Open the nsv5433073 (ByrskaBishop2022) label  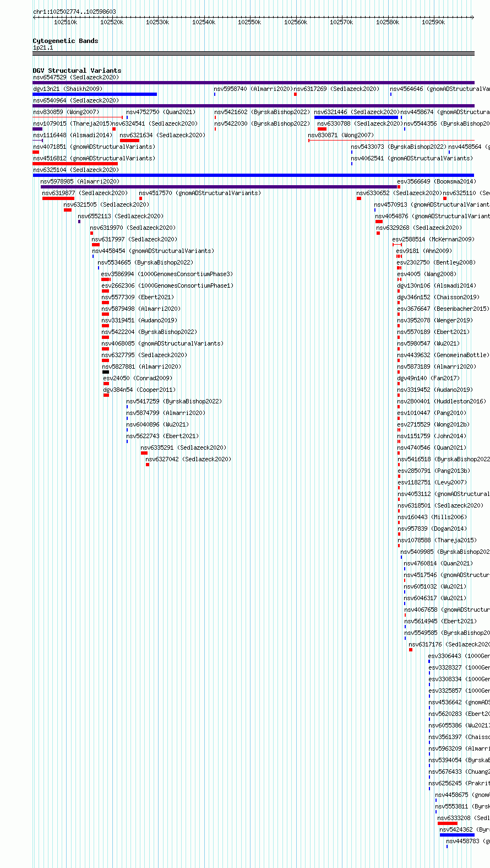pyautogui.click(x=399, y=147)
